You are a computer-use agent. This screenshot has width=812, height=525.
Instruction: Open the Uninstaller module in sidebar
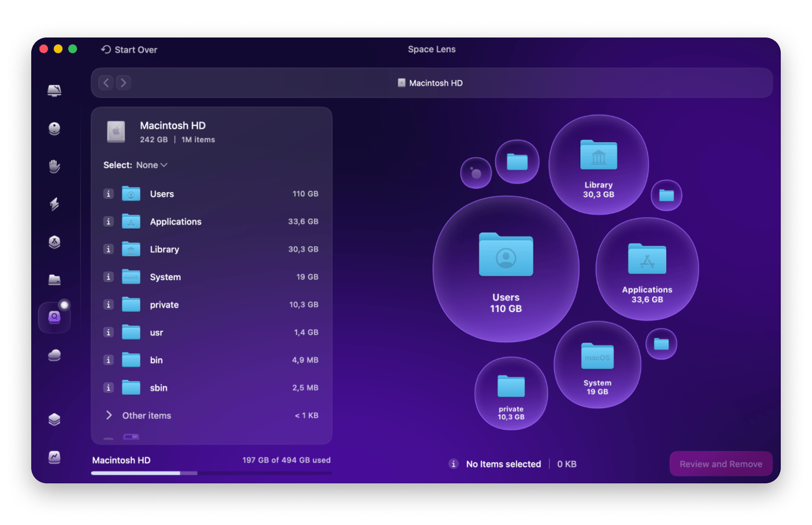[54, 242]
